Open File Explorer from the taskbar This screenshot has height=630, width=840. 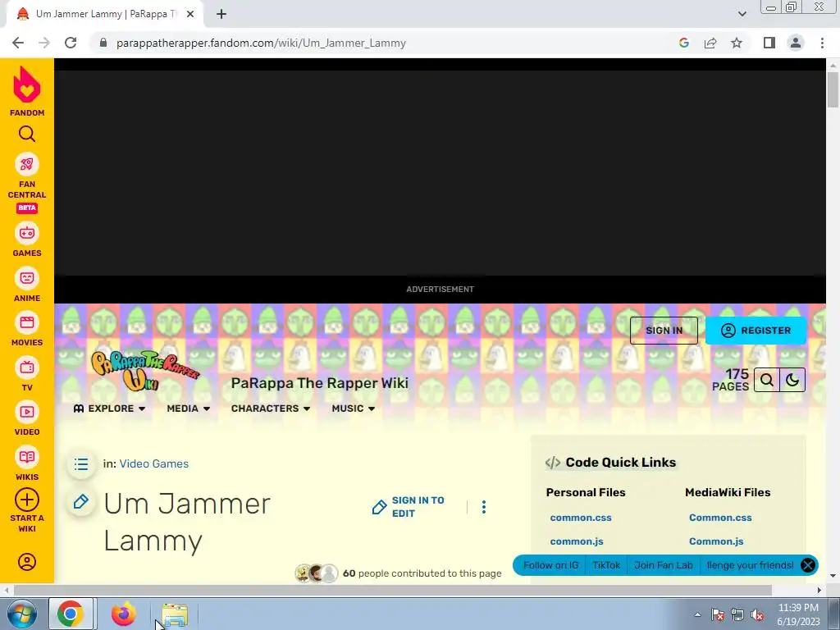point(175,614)
